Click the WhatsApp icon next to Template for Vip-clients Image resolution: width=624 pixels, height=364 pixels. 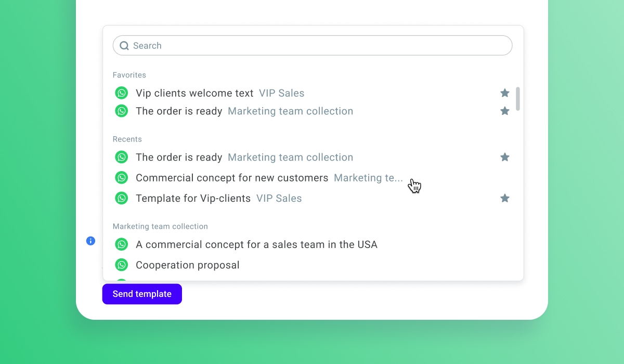point(122,198)
